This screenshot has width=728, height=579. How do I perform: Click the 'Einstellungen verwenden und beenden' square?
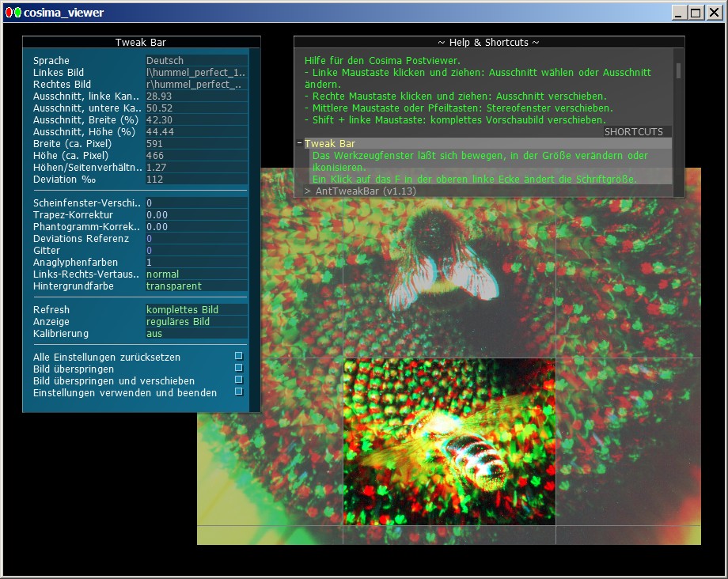(x=239, y=392)
